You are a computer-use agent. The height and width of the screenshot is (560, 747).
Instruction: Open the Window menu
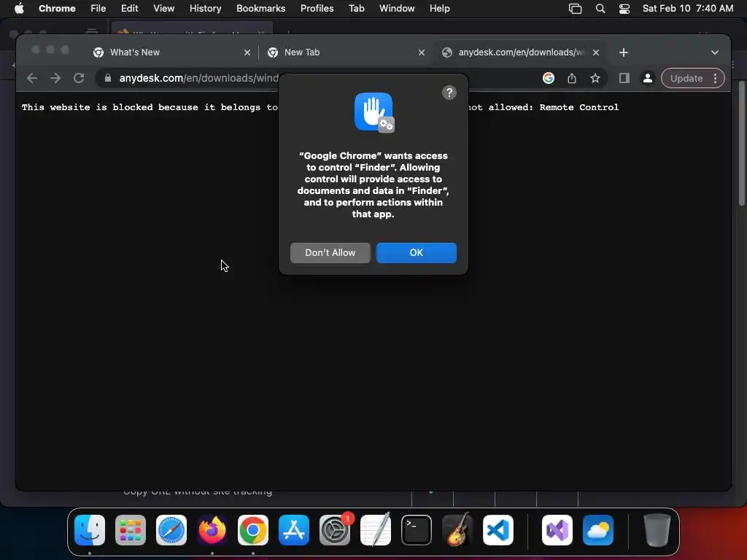point(397,9)
